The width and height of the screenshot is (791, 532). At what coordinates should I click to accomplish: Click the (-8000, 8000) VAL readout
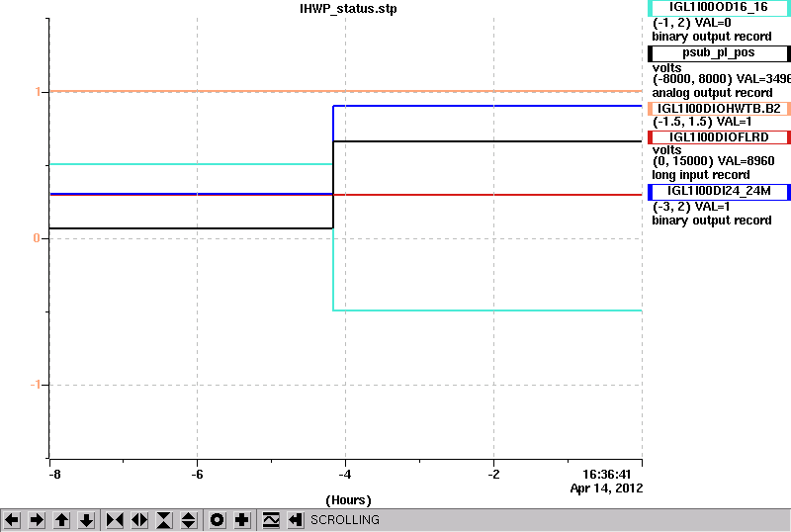[x=722, y=79]
